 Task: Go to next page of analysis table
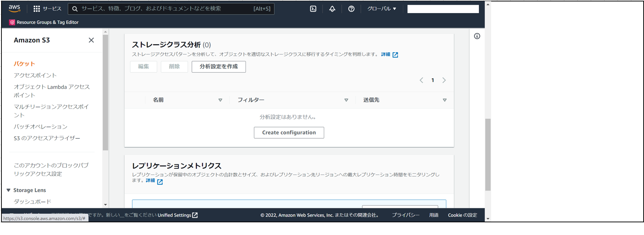point(444,80)
